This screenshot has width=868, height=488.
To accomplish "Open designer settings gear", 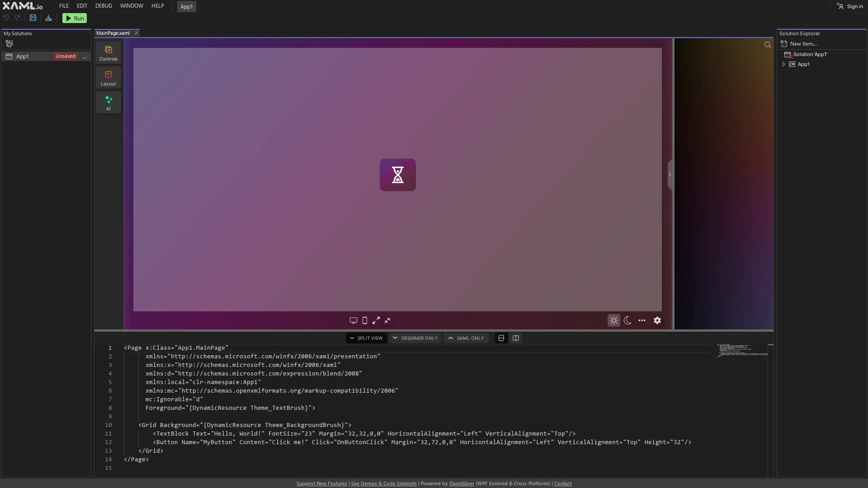I will click(657, 320).
